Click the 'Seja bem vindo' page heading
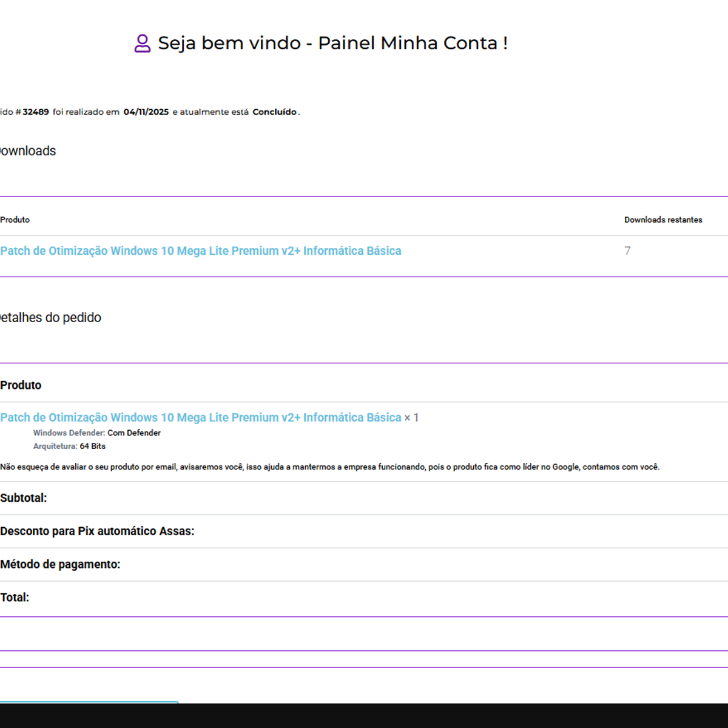The image size is (728, 728). pos(332,43)
